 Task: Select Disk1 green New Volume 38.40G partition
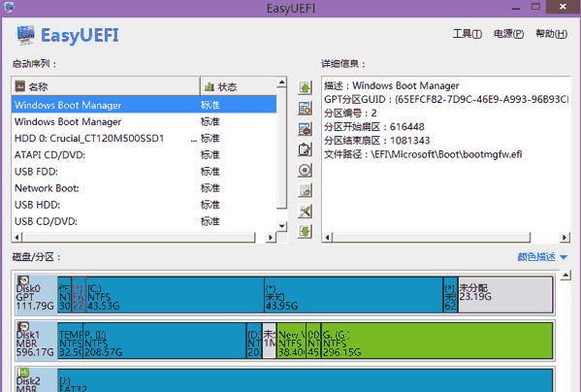(291, 341)
